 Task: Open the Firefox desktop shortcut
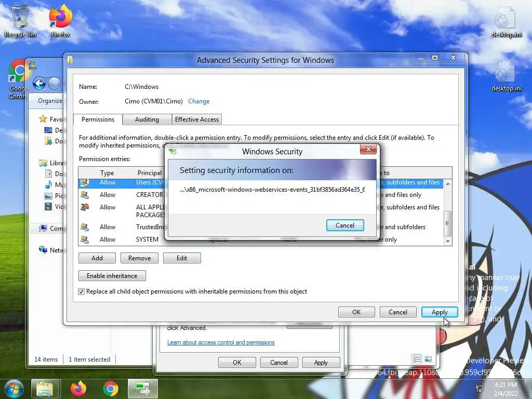click(x=60, y=20)
